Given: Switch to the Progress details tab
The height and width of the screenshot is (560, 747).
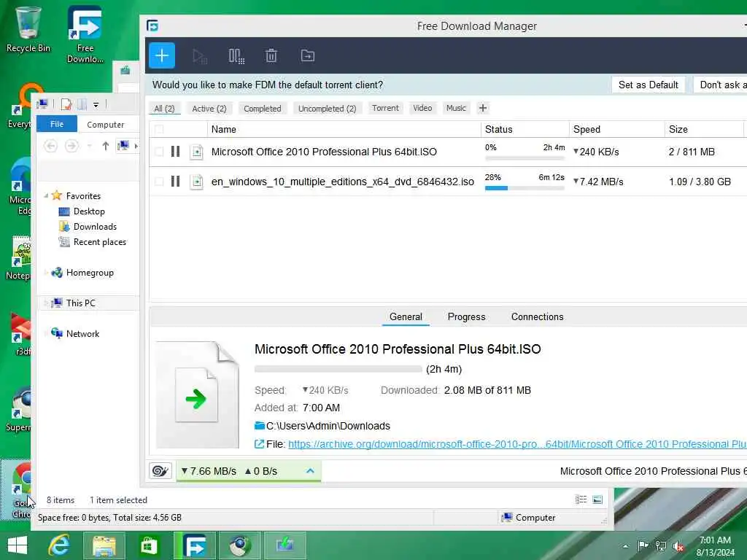Looking at the screenshot, I should coord(466,316).
